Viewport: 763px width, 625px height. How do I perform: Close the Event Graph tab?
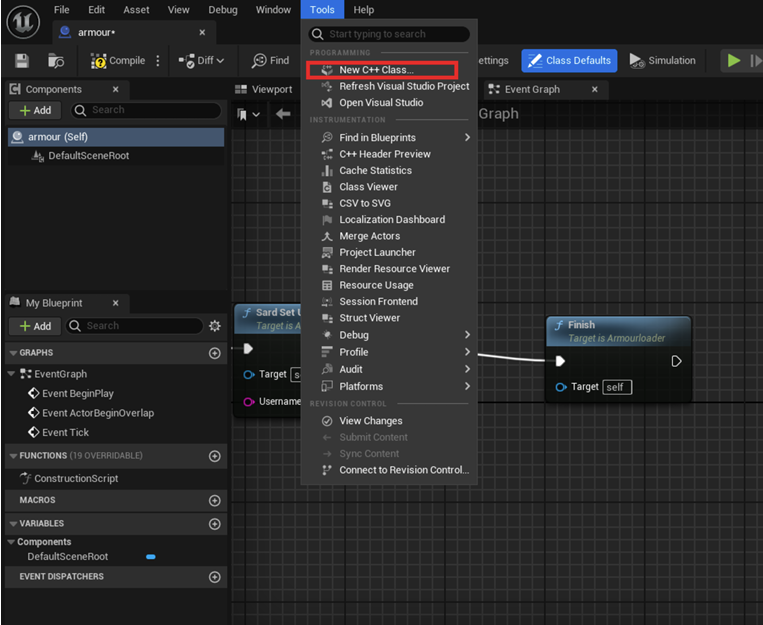pyautogui.click(x=595, y=90)
